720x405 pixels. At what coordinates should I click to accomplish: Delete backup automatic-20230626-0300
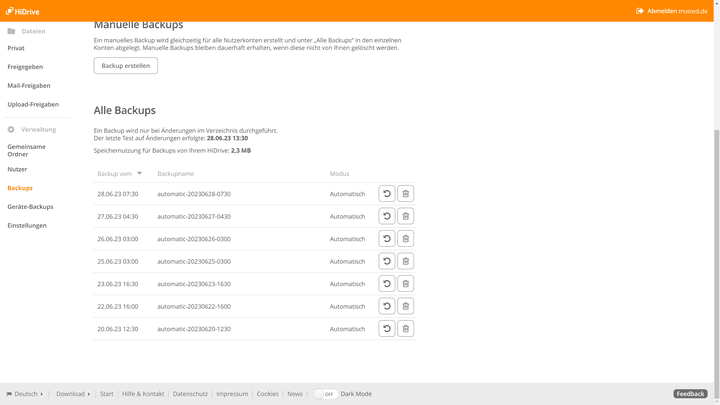(x=405, y=239)
